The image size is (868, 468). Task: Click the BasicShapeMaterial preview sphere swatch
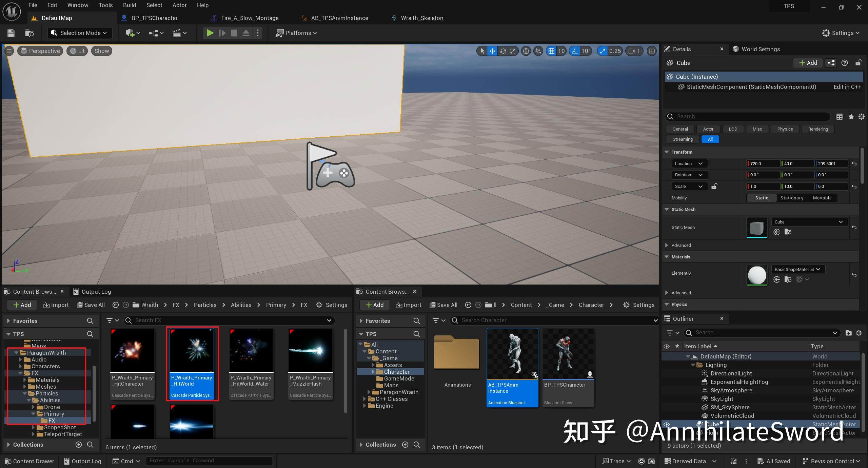pos(757,275)
